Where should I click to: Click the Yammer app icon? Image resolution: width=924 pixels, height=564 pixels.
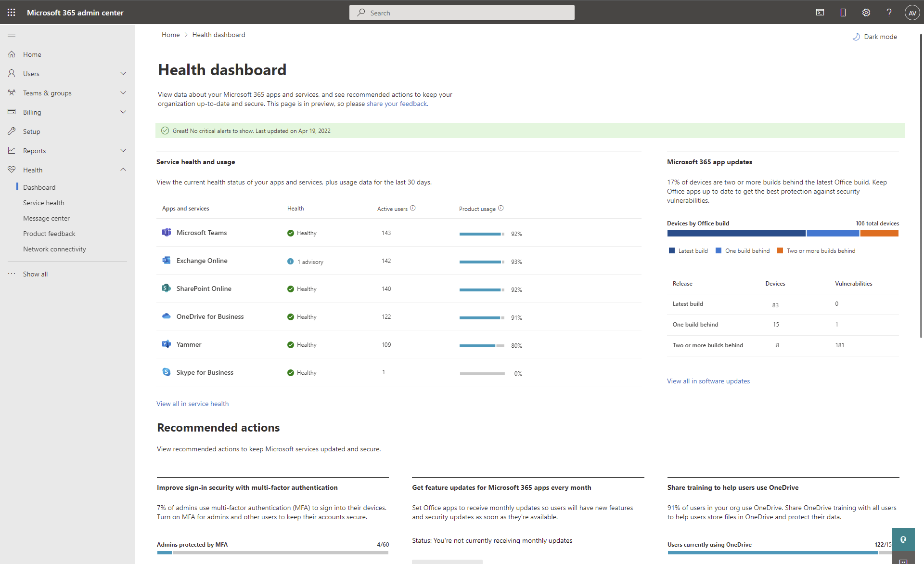[x=167, y=344]
